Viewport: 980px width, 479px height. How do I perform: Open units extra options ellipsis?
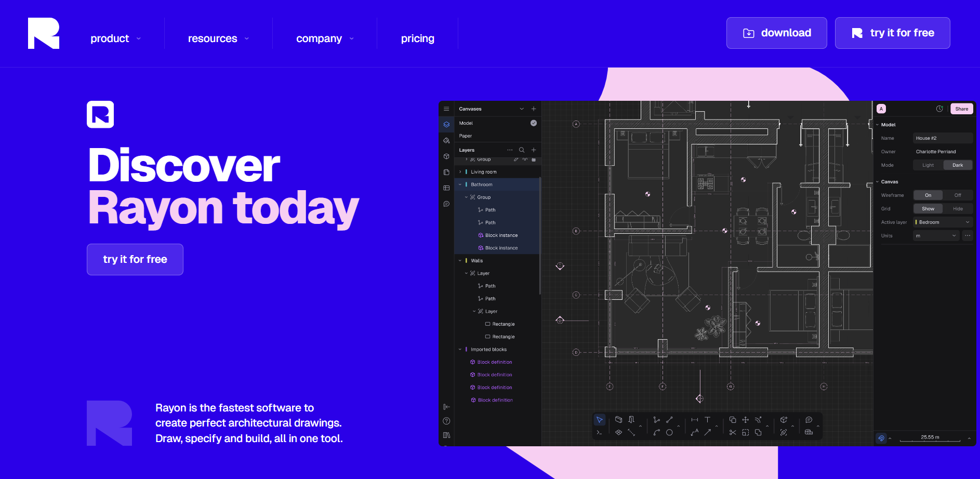(x=968, y=236)
